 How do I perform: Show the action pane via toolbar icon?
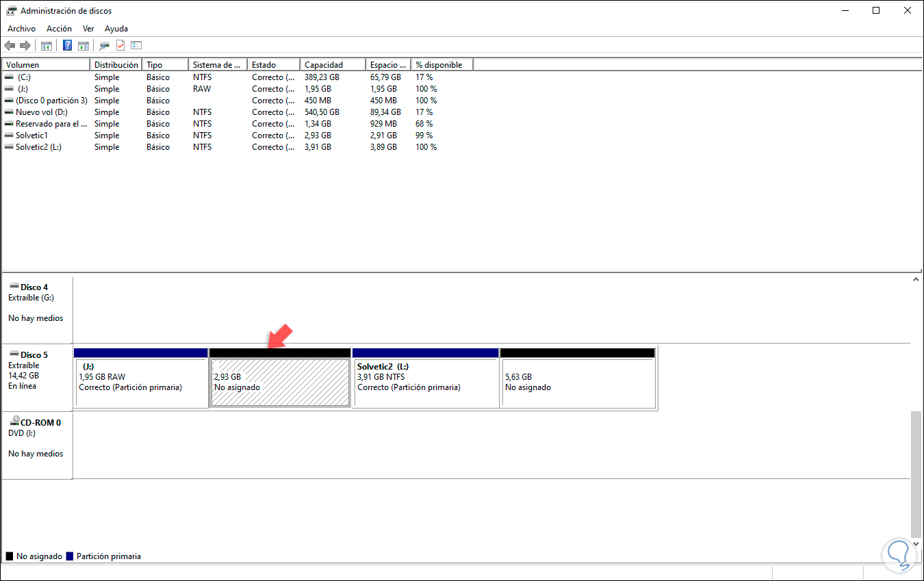84,45
